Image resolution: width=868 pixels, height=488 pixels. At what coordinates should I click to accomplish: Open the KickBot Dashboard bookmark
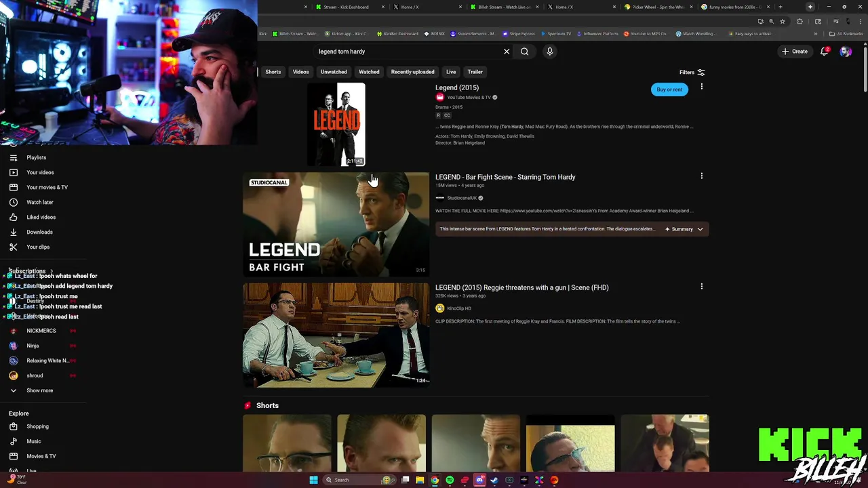397,34
